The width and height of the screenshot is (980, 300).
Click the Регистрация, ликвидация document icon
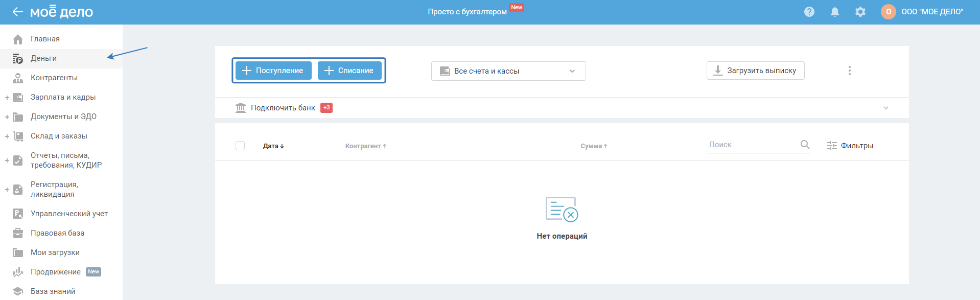pyautogui.click(x=18, y=190)
